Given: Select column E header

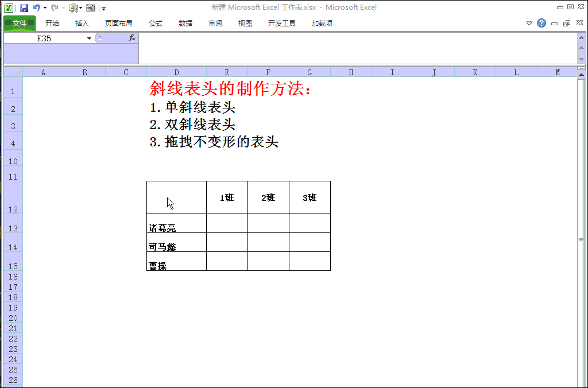Looking at the screenshot, I should [x=227, y=72].
